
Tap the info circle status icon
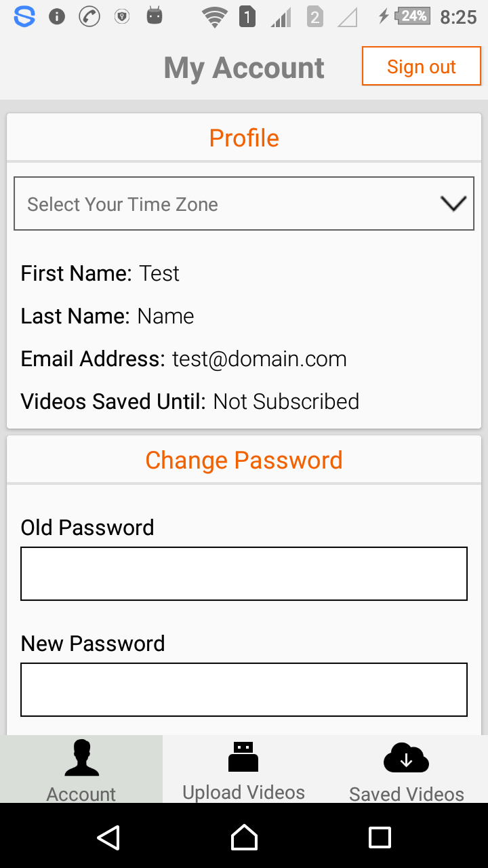57,17
